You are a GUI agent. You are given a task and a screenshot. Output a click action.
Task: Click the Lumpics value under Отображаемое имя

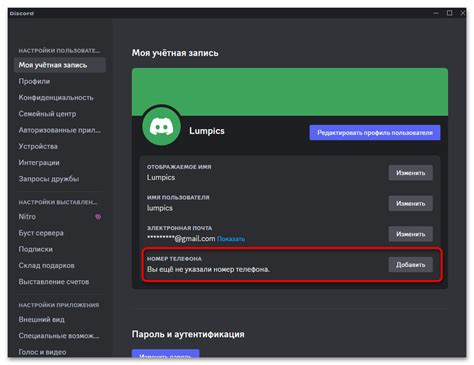[x=161, y=177]
